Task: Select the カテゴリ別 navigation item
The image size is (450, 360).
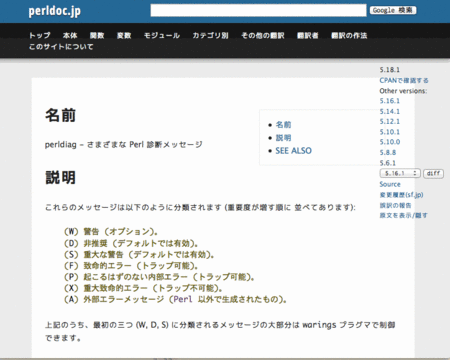Action: pyautogui.click(x=210, y=35)
